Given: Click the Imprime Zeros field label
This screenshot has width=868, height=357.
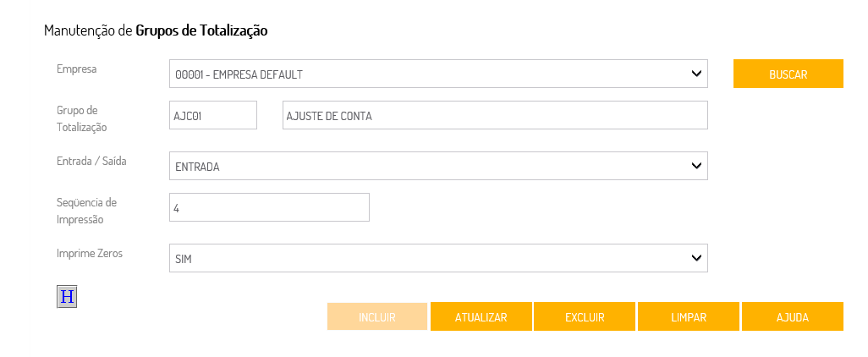Looking at the screenshot, I should [90, 253].
